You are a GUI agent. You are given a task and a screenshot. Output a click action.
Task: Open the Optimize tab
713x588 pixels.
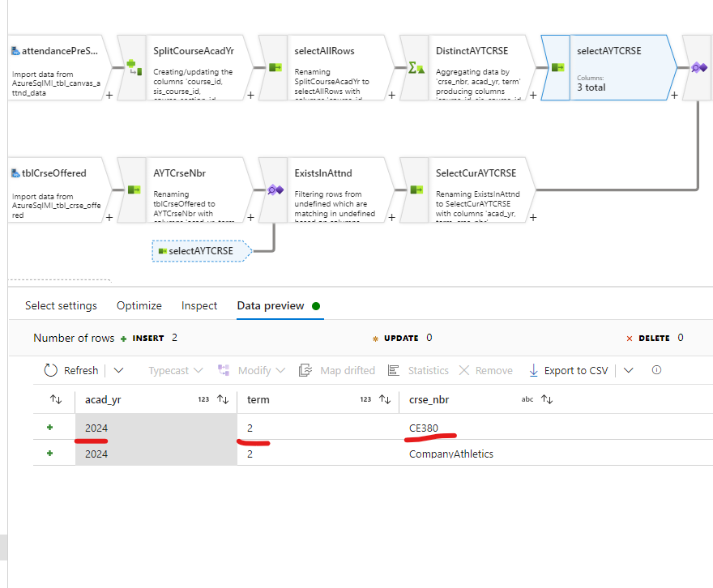coord(139,306)
